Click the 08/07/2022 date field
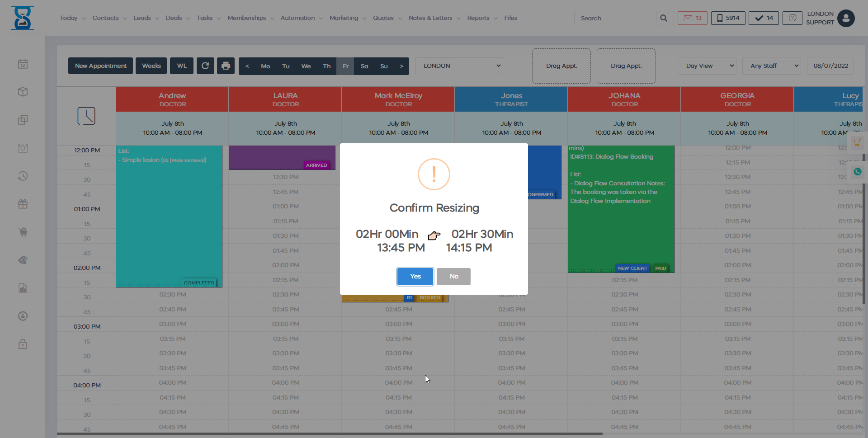 tap(830, 66)
